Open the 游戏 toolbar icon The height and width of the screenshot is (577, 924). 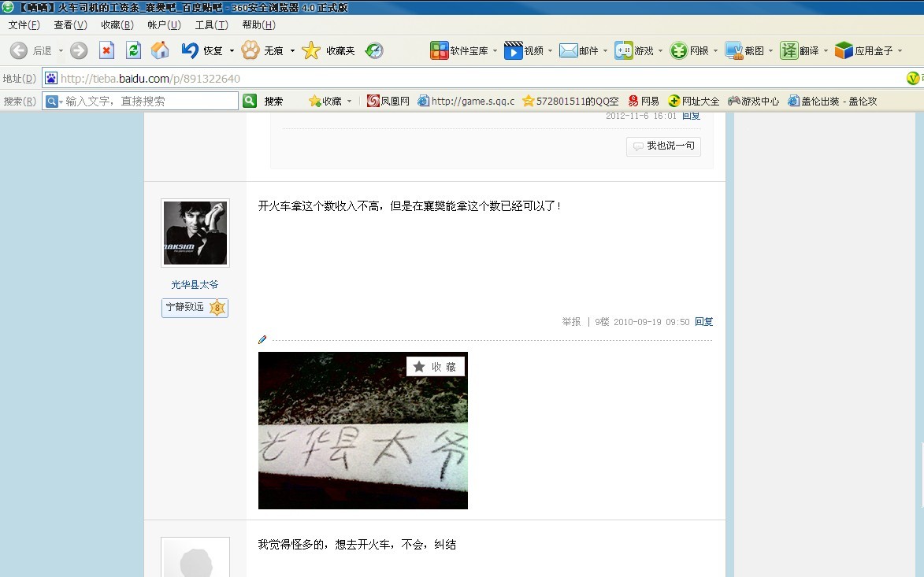point(623,50)
